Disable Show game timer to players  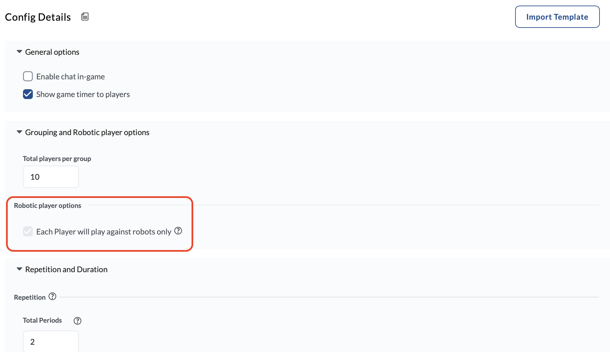(28, 94)
